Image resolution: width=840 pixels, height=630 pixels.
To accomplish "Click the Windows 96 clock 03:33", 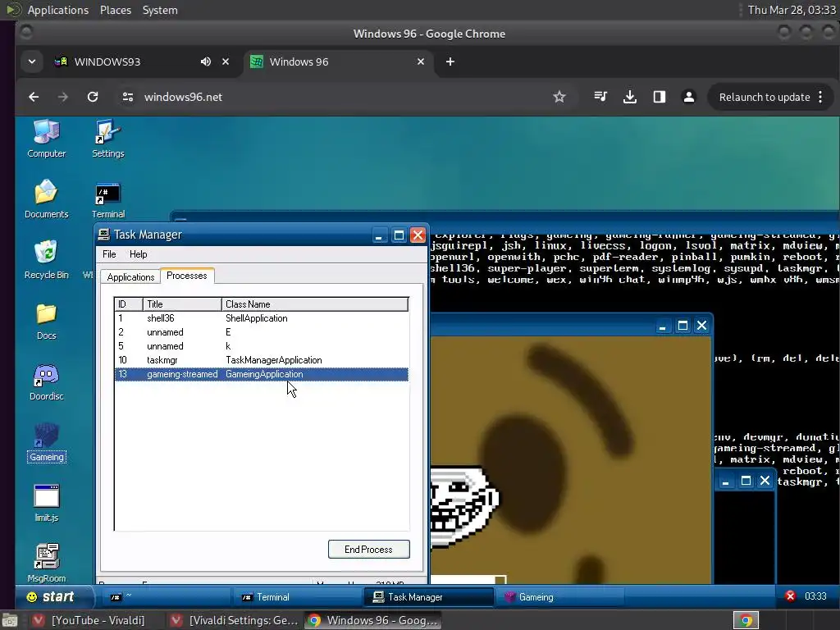I will point(815,596).
